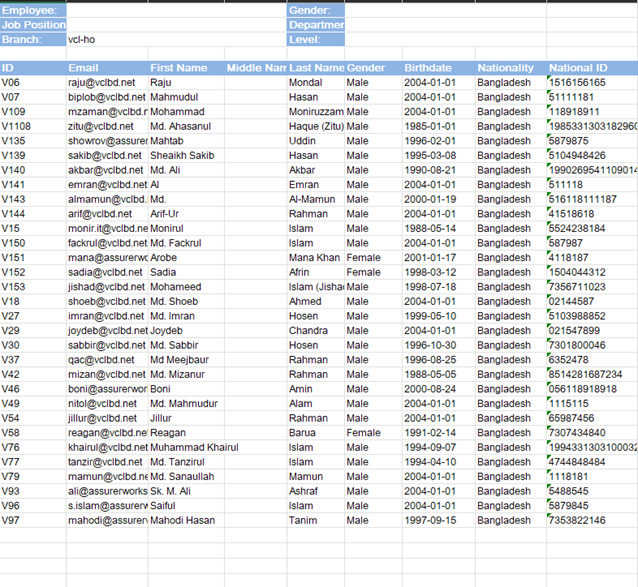Click last name 'Ashraf'
638x587 pixels.
click(316, 493)
